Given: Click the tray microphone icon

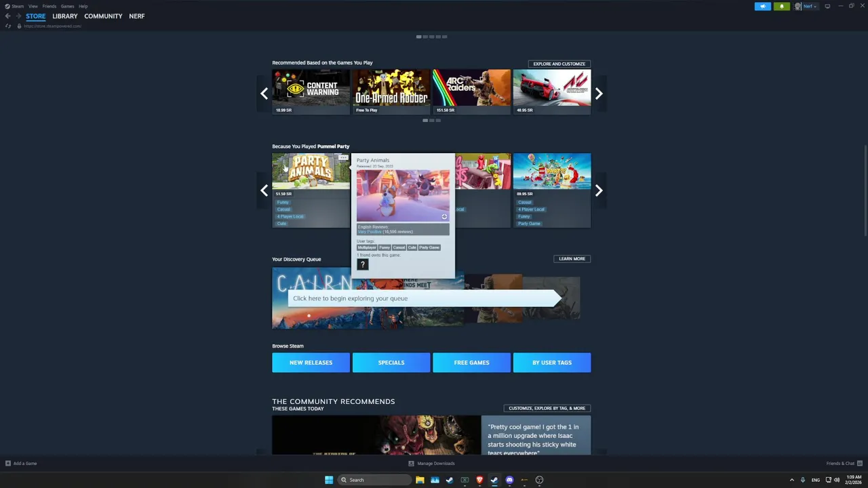Looking at the screenshot, I should coord(803,480).
